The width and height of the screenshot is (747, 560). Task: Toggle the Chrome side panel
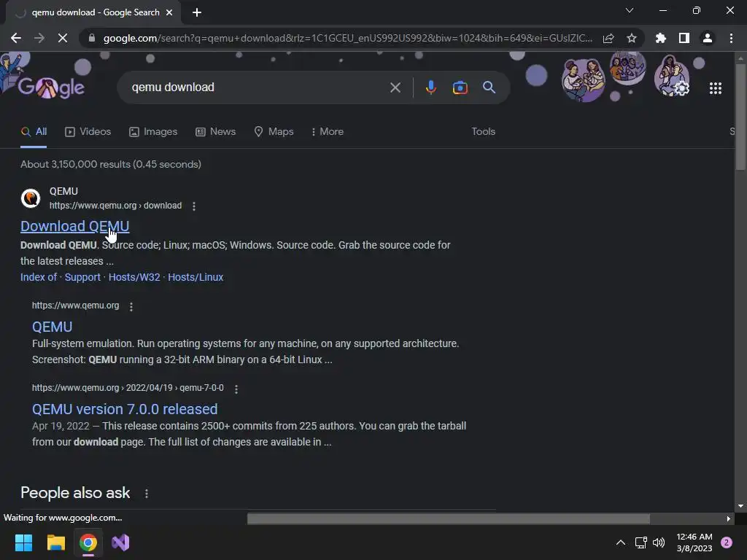(x=684, y=38)
